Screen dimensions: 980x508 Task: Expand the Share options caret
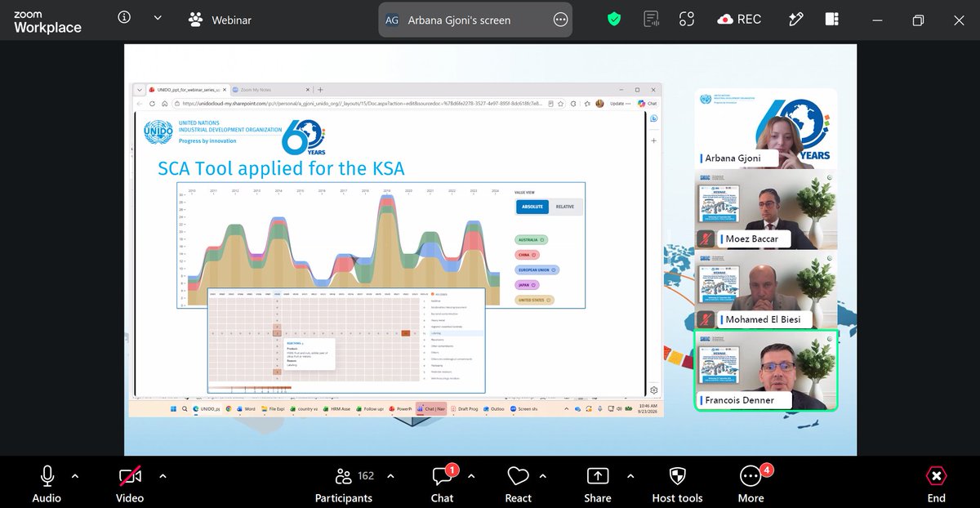click(x=630, y=475)
